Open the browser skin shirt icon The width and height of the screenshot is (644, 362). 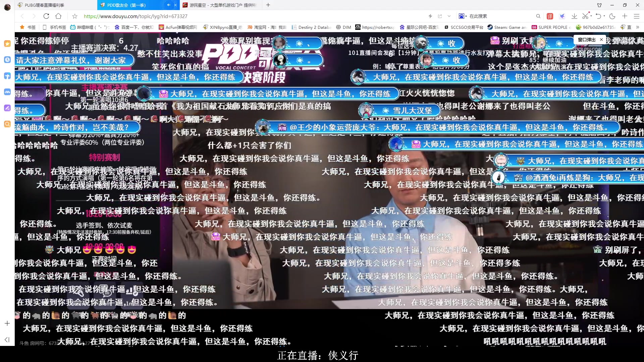pos(599,5)
